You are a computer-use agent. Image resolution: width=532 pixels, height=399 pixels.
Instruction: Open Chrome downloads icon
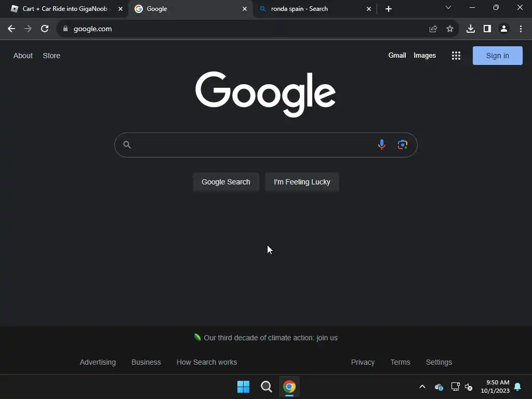(471, 29)
